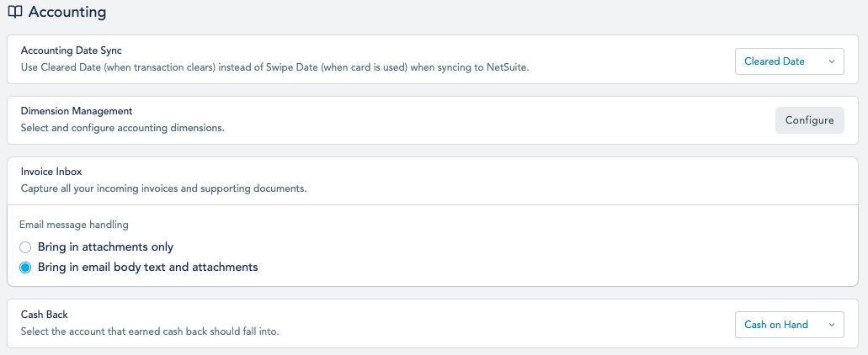
Task: Open the Cash on Hand dropdown
Action: click(790, 325)
